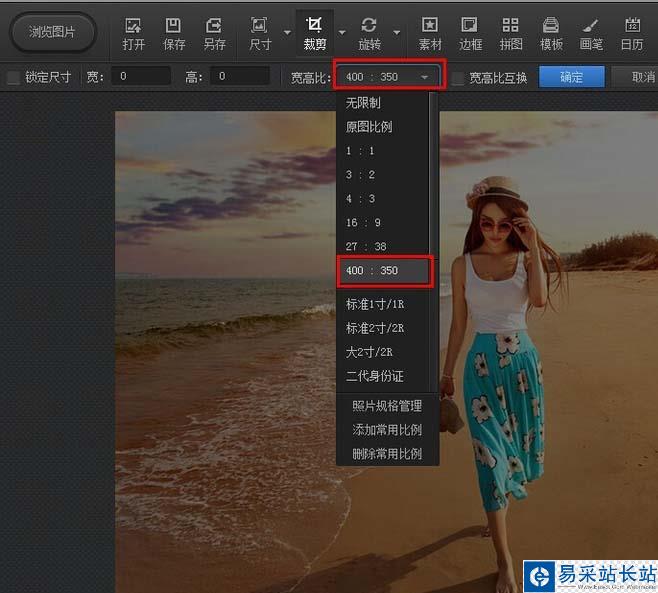658x593 pixels.
Task: Open the 边框 border tool
Action: [470, 34]
